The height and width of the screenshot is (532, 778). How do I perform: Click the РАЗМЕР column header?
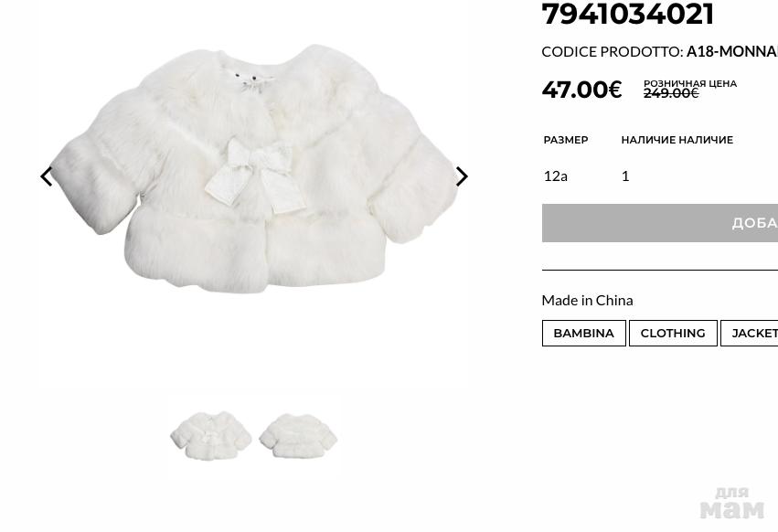pyautogui.click(x=566, y=140)
